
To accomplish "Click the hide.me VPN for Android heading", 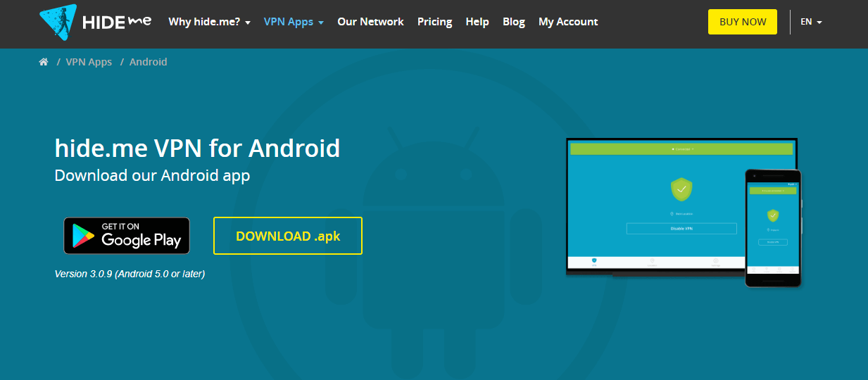I will [197, 148].
